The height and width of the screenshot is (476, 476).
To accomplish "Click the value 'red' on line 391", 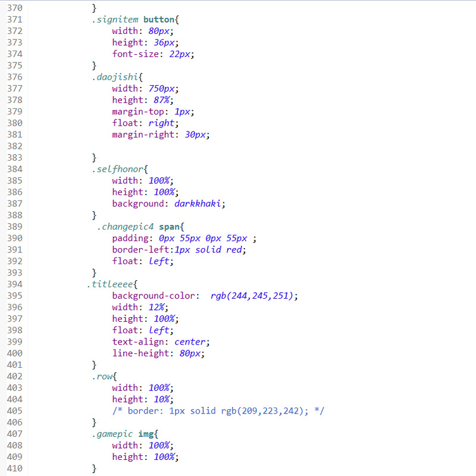I will 234,250.
